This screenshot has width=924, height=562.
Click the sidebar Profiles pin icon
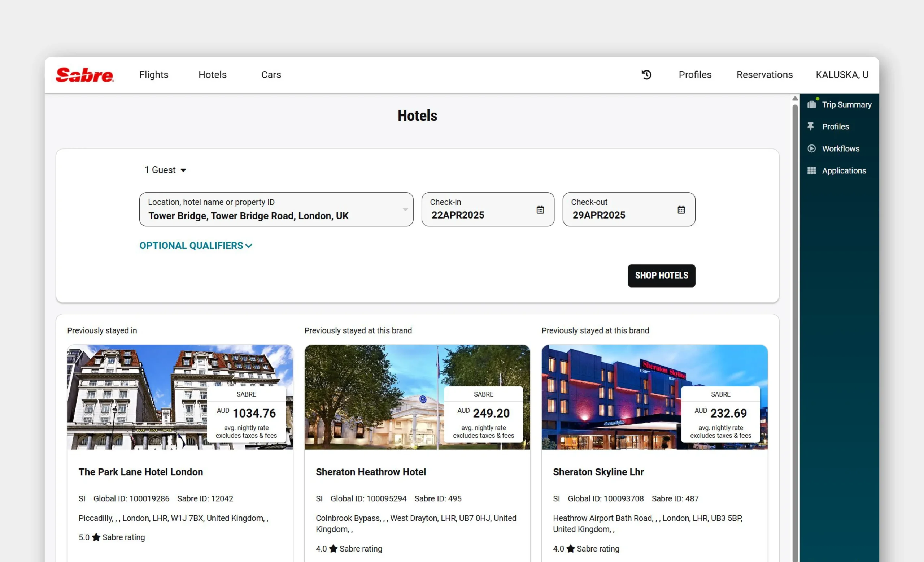coord(811,126)
